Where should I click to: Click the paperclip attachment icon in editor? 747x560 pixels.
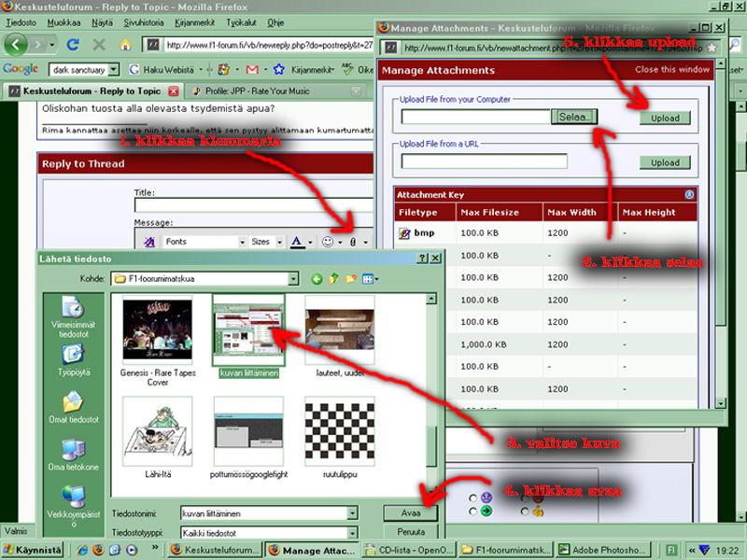(x=353, y=242)
